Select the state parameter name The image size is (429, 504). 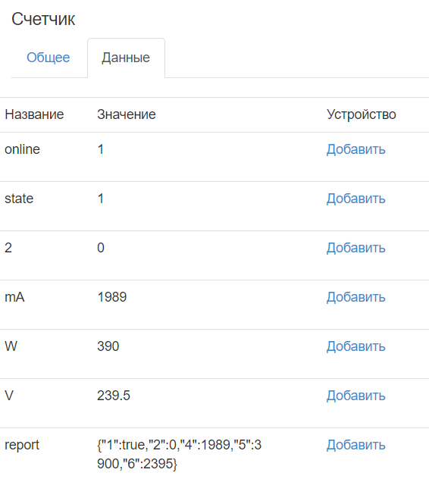click(x=19, y=199)
